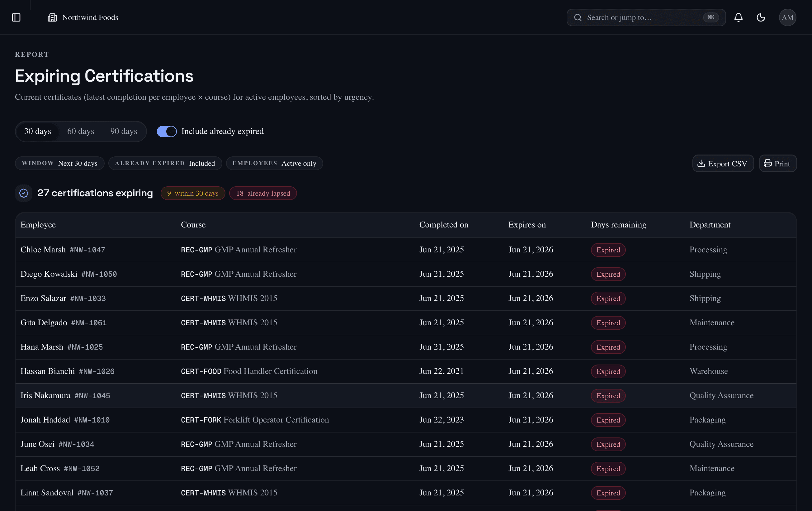The width and height of the screenshot is (812, 511).
Task: Open the AM user avatar menu
Action: [787, 17]
